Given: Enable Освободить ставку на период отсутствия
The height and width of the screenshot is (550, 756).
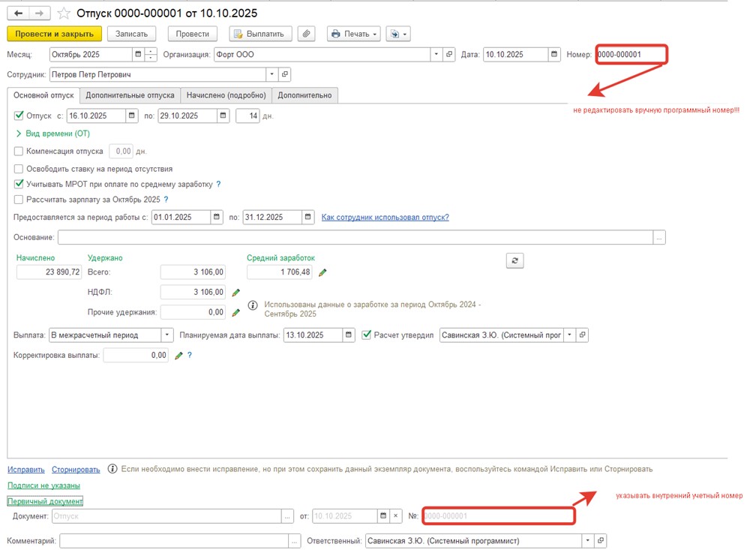Looking at the screenshot, I should coord(19,170).
